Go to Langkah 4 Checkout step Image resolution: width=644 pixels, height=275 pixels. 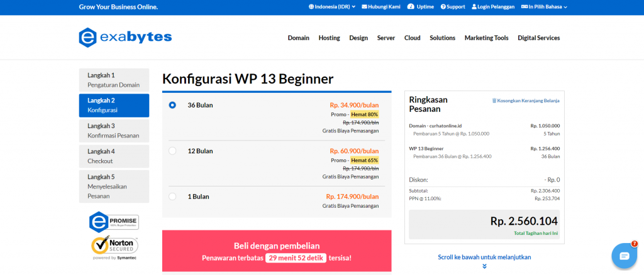[114, 156]
